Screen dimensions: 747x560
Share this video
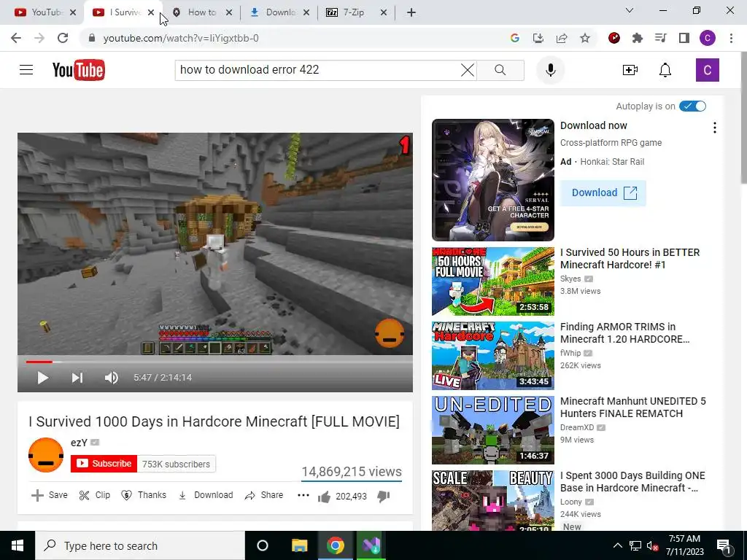(x=264, y=495)
